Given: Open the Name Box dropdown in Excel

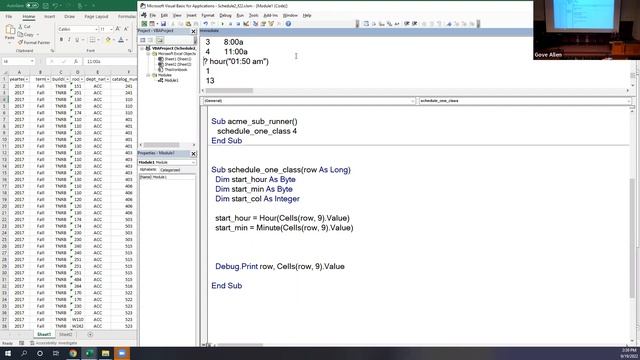Looking at the screenshot, I should click(32, 61).
